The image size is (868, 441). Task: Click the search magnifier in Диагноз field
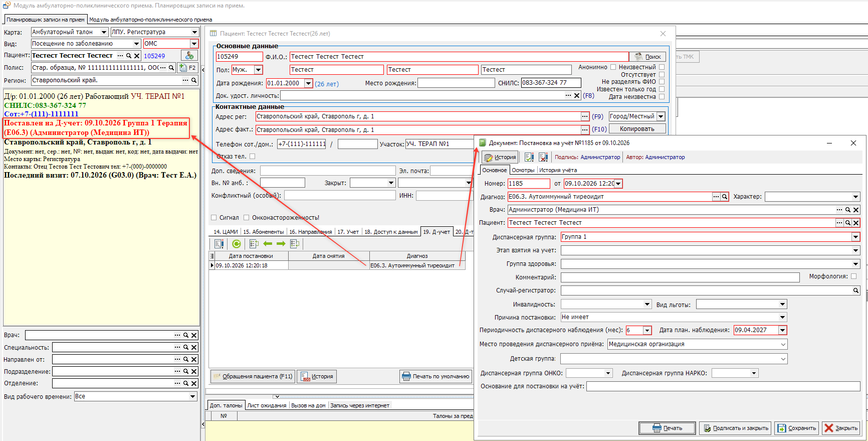(725, 197)
